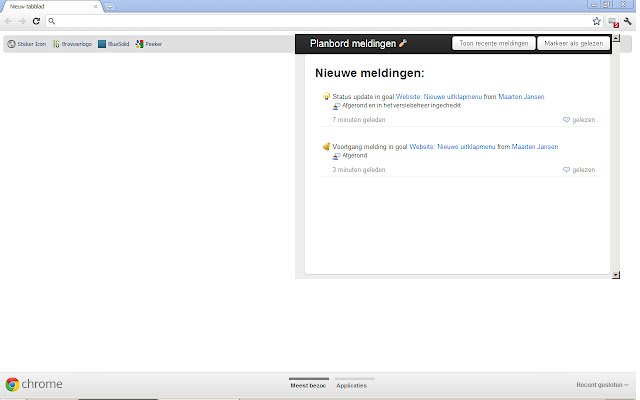640x400 pixels.
Task: Click the popup scrollbar up arrow
Action: point(616,38)
